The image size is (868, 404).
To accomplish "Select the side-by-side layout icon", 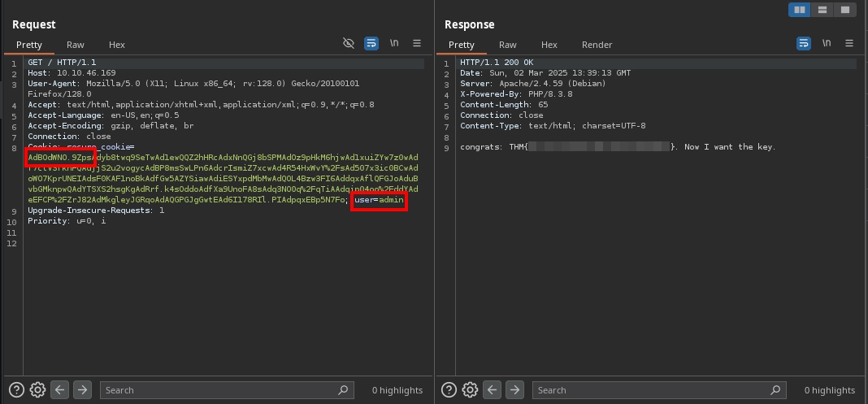I will [799, 10].
